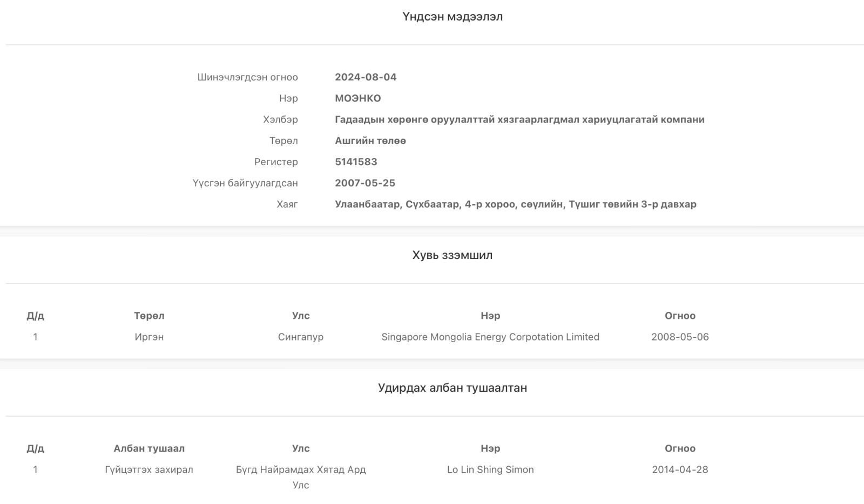864x504 pixels.
Task: Select the register number 5141583
Action: [356, 162]
